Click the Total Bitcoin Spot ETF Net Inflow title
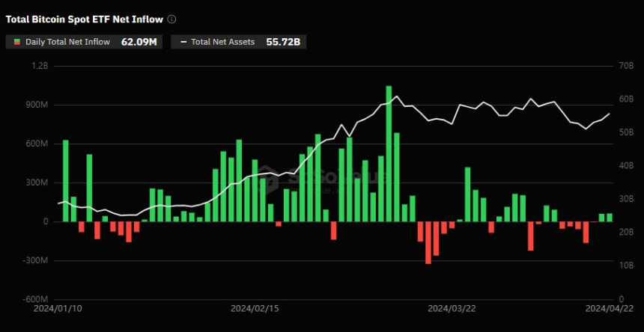 (84, 19)
